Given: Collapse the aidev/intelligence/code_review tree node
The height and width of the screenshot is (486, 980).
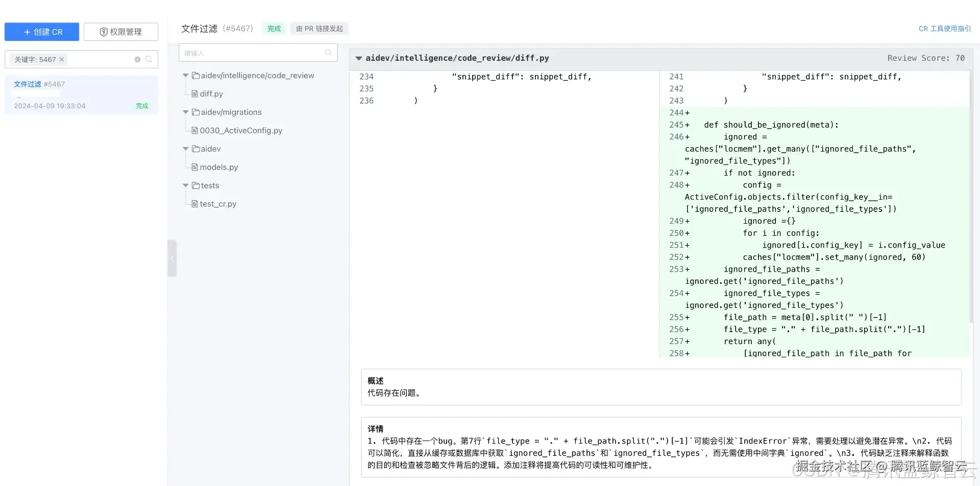Looking at the screenshot, I should (x=185, y=75).
